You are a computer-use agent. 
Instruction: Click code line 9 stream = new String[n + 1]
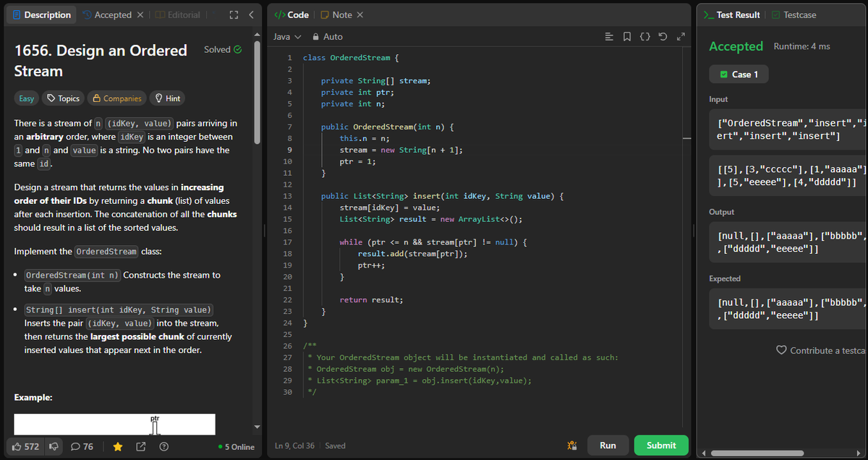click(401, 150)
